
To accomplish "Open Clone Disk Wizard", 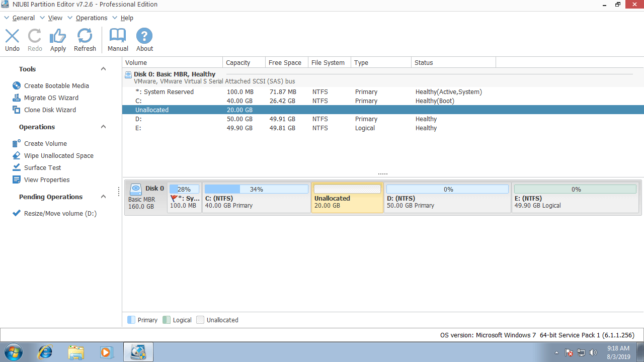I will tap(50, 110).
